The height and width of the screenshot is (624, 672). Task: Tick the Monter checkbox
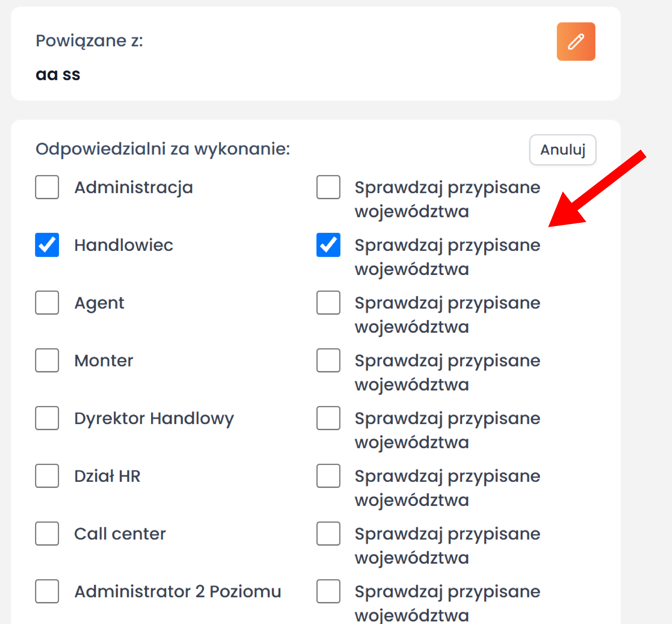click(47, 360)
